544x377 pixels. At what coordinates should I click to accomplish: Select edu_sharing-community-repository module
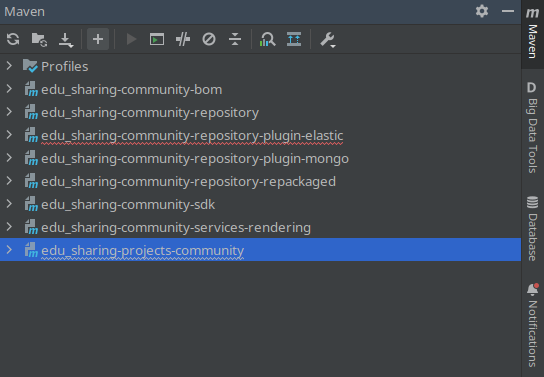tap(260, 112)
